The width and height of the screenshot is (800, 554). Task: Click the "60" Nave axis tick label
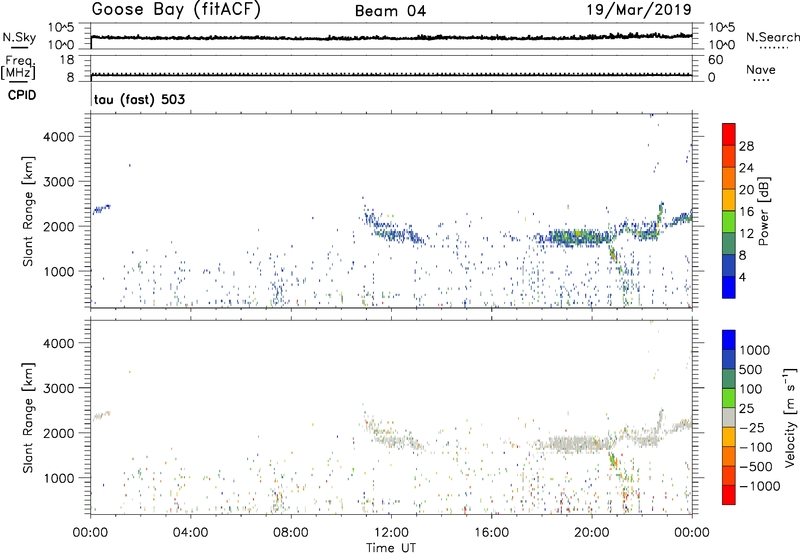pos(715,60)
